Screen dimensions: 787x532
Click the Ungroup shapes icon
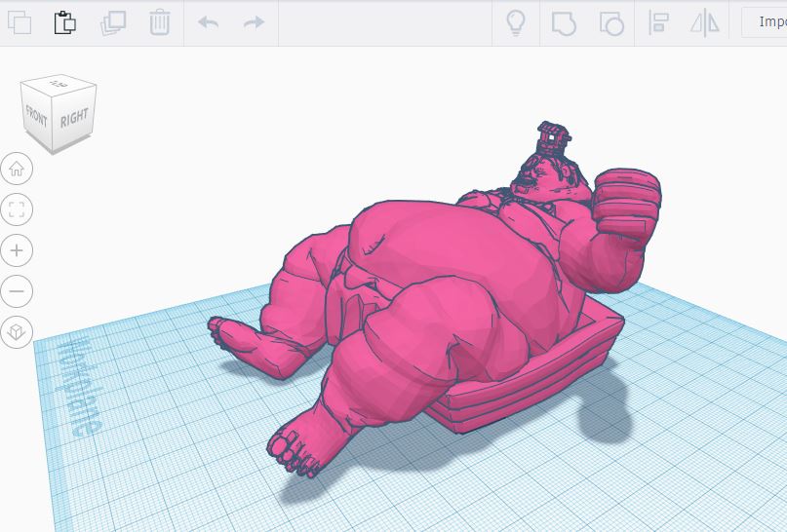[611, 23]
